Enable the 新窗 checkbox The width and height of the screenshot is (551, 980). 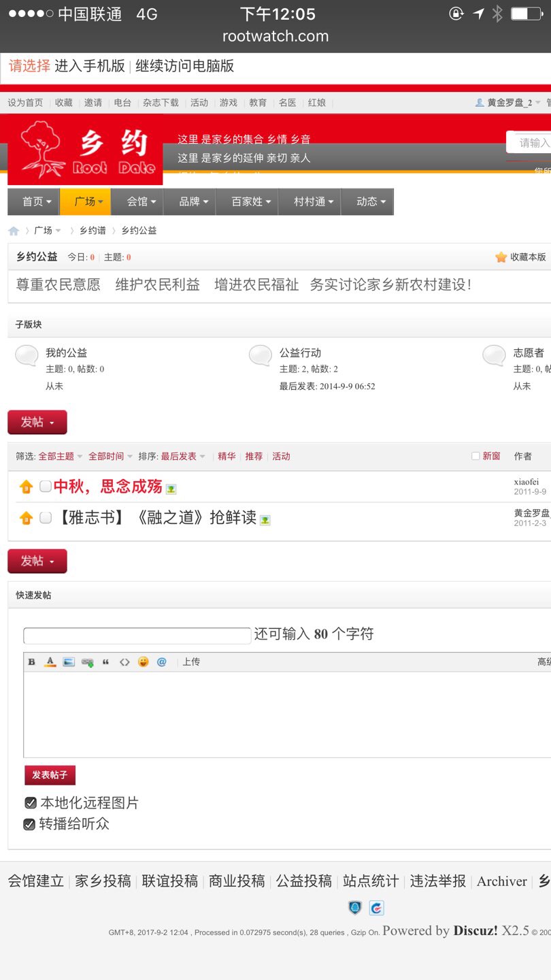pos(475,456)
